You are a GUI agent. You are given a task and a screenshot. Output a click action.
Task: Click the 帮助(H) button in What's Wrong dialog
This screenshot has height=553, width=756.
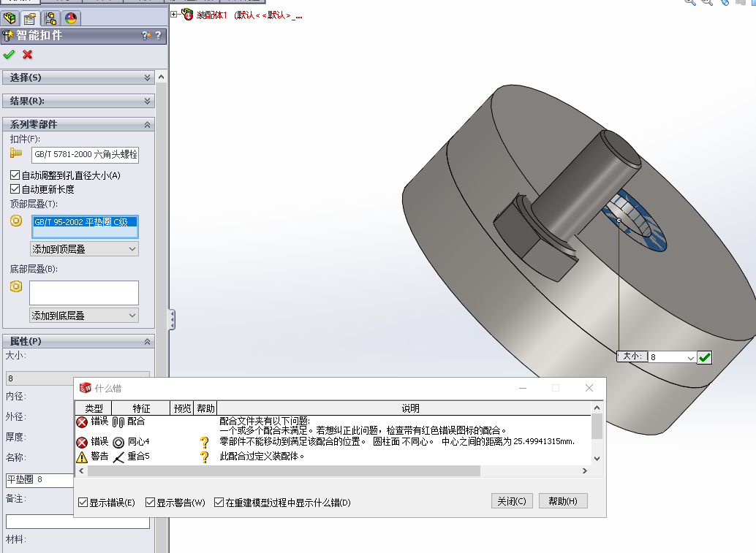pyautogui.click(x=563, y=501)
